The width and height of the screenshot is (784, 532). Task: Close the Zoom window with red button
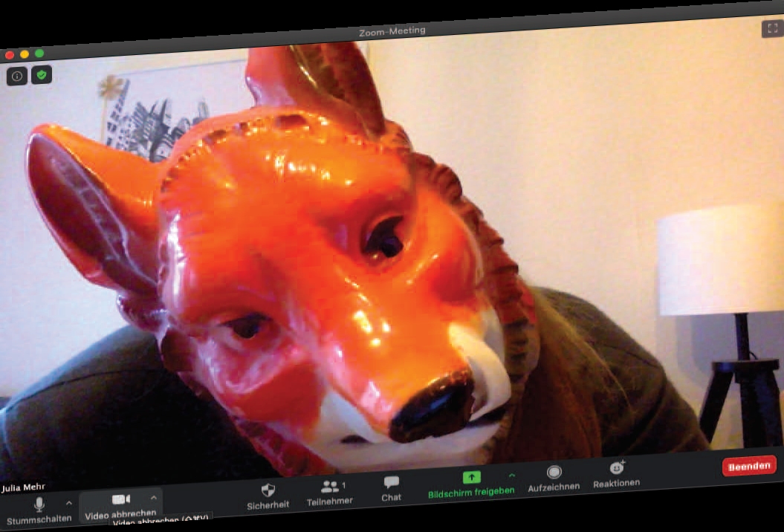(x=10, y=55)
